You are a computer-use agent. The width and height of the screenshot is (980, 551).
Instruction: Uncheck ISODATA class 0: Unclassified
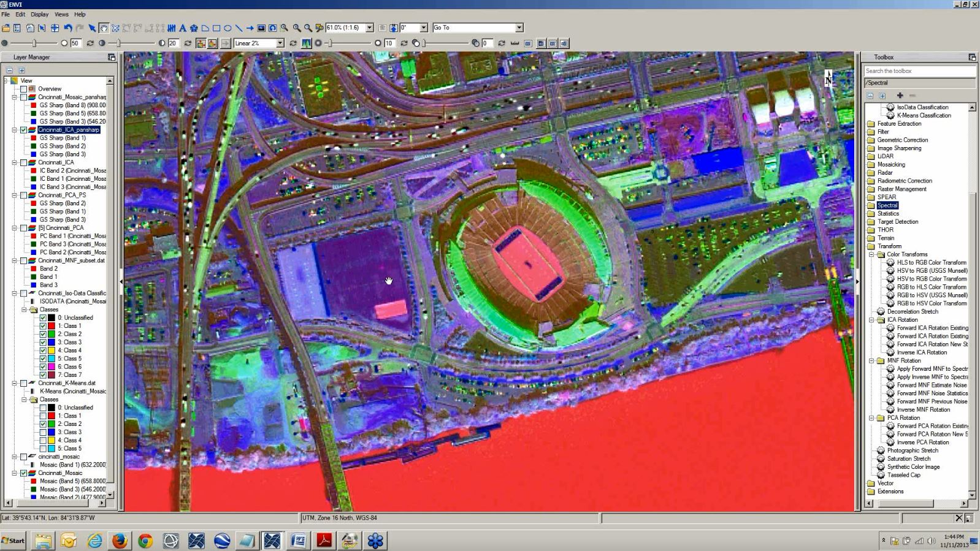click(x=43, y=317)
